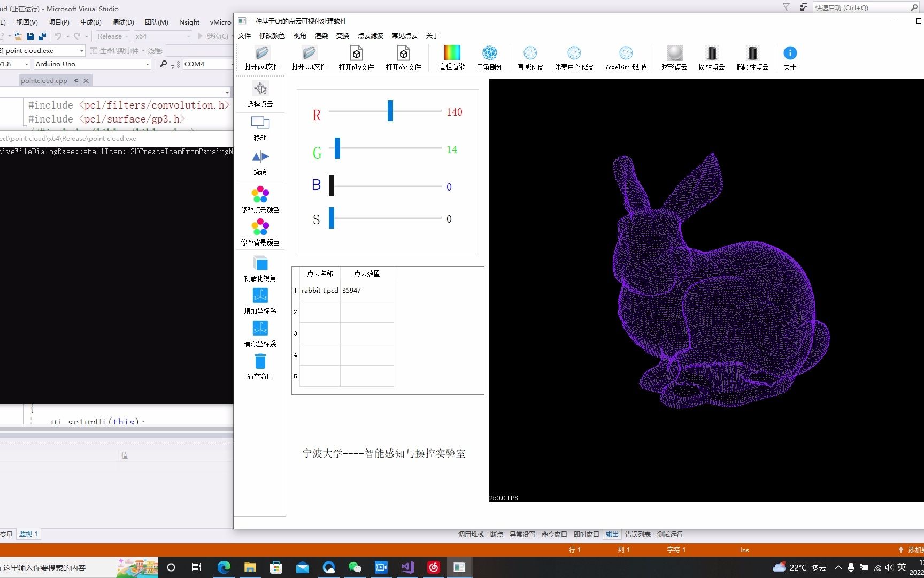
Task: Open the 变换 menu
Action: [343, 35]
